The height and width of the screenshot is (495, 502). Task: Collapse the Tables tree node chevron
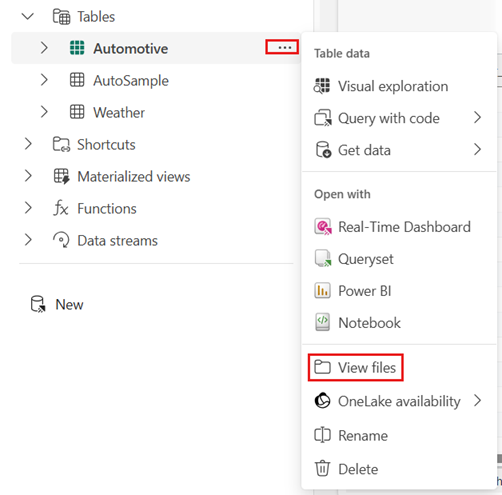(28, 16)
